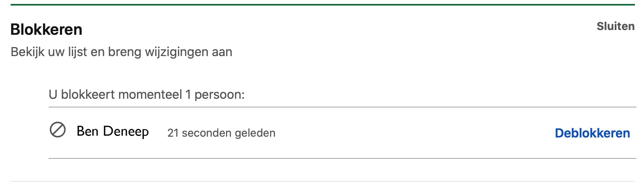Click the 'U blokkeert momenteel 1 persoon' text
644x192 pixels.
pyautogui.click(x=147, y=95)
